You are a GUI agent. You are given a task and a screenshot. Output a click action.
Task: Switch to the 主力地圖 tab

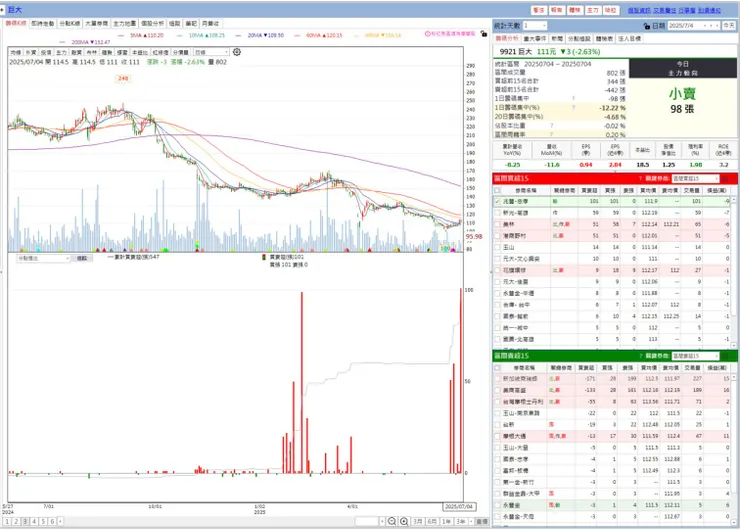click(125, 24)
